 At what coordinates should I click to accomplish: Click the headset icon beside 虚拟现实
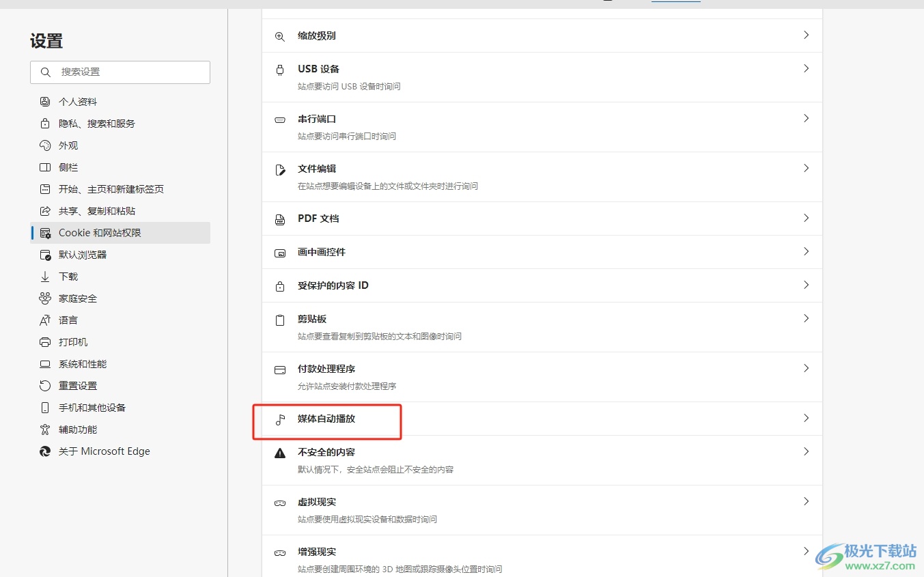pos(280,503)
